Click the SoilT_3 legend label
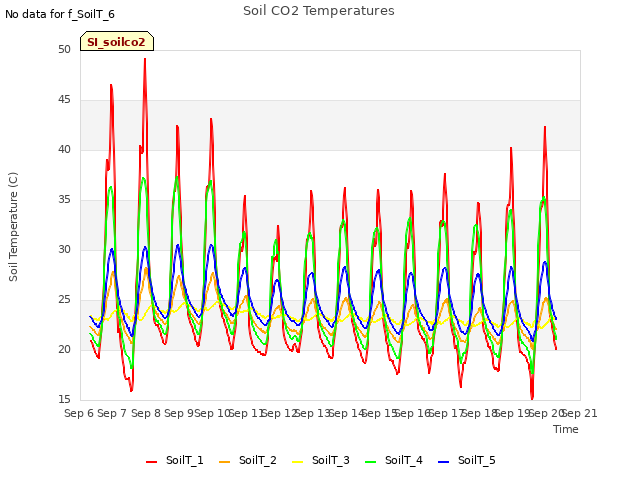Image resolution: width=640 pixels, height=480 pixels. [x=331, y=460]
